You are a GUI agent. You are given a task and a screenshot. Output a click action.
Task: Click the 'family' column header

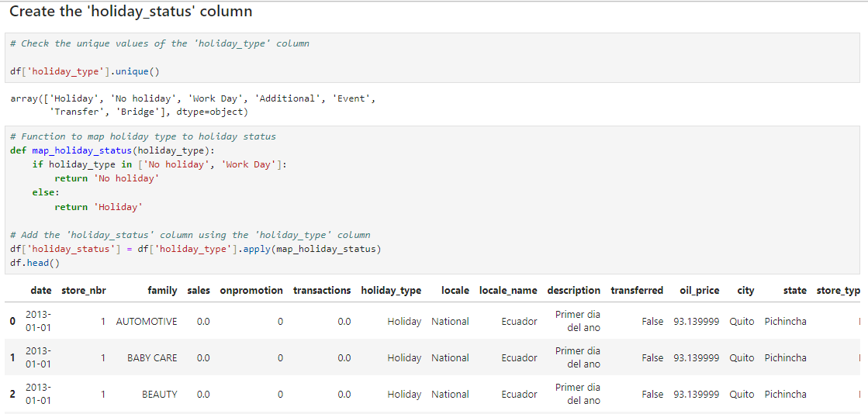pyautogui.click(x=162, y=290)
